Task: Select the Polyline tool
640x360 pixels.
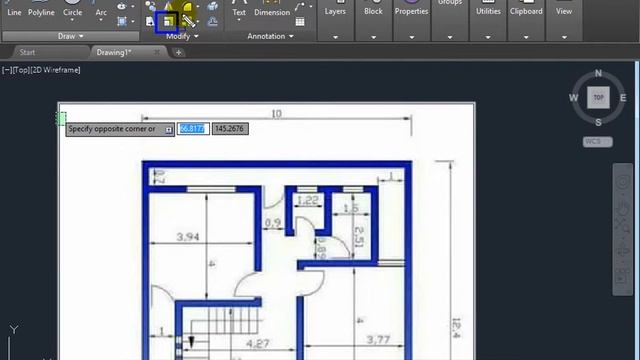Action: pyautogui.click(x=41, y=9)
